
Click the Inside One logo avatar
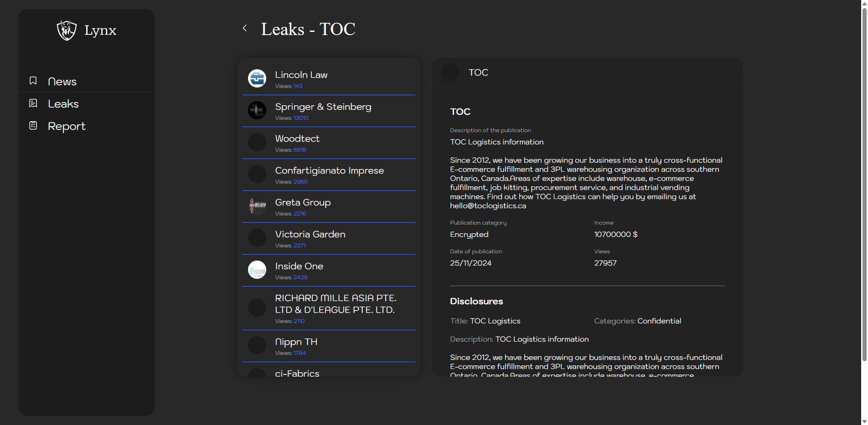[x=257, y=270]
